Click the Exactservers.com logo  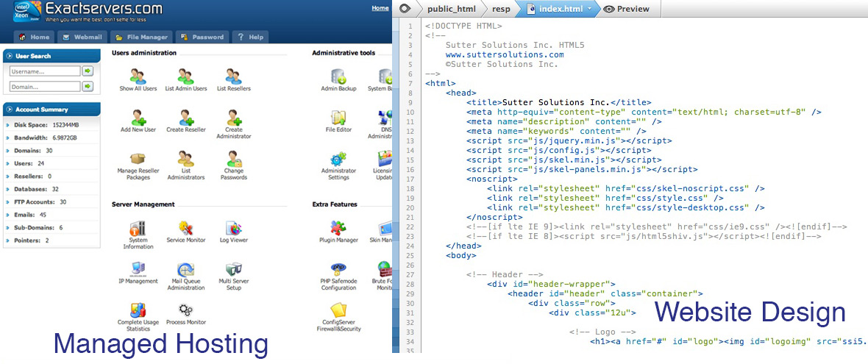88,13
